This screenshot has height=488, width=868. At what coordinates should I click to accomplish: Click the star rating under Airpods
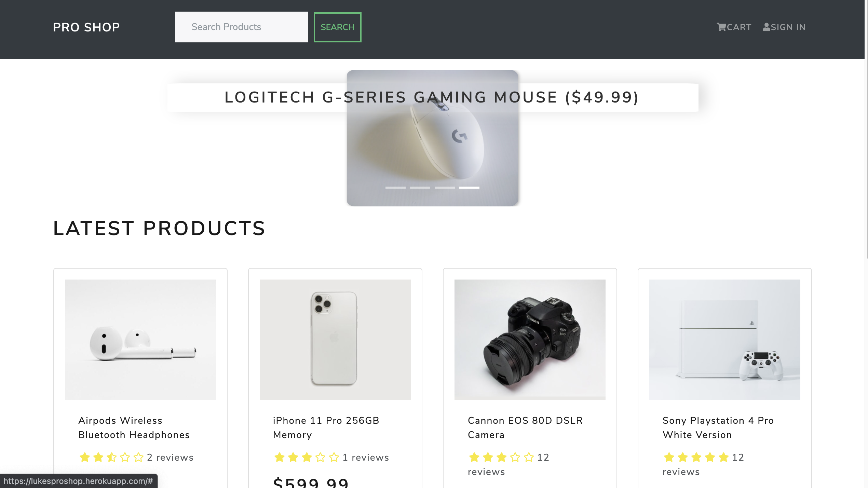click(111, 457)
